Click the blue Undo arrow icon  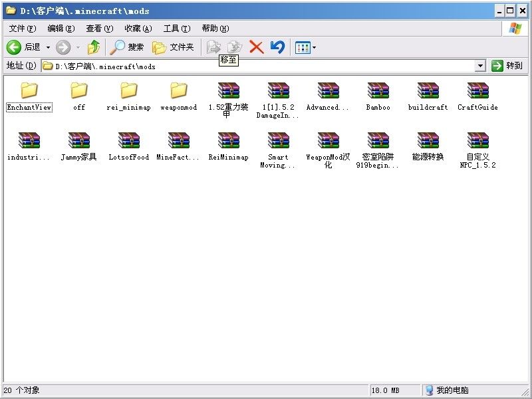tap(277, 47)
